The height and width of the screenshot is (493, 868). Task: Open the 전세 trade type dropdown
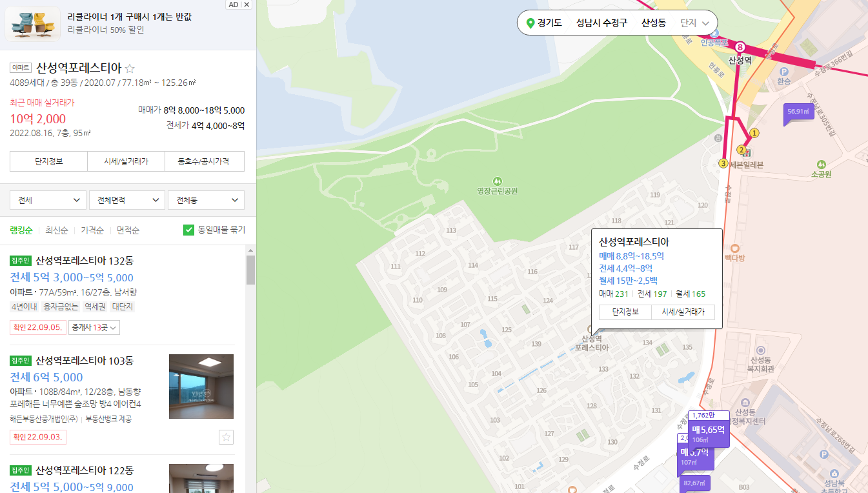48,200
